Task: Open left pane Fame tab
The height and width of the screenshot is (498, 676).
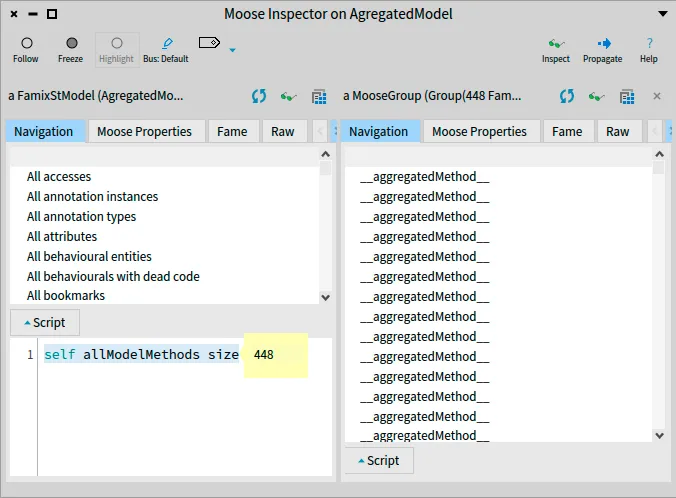Action: coord(232,132)
